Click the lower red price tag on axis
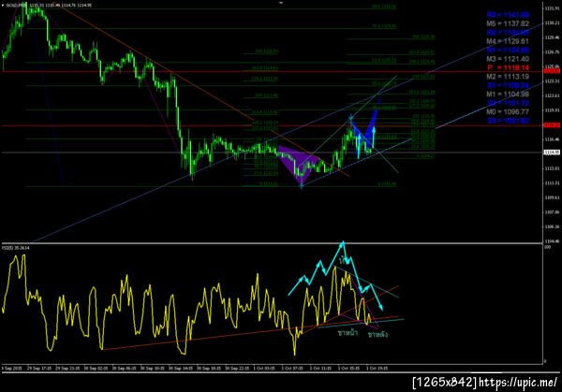The width and height of the screenshot is (562, 392). click(552, 125)
